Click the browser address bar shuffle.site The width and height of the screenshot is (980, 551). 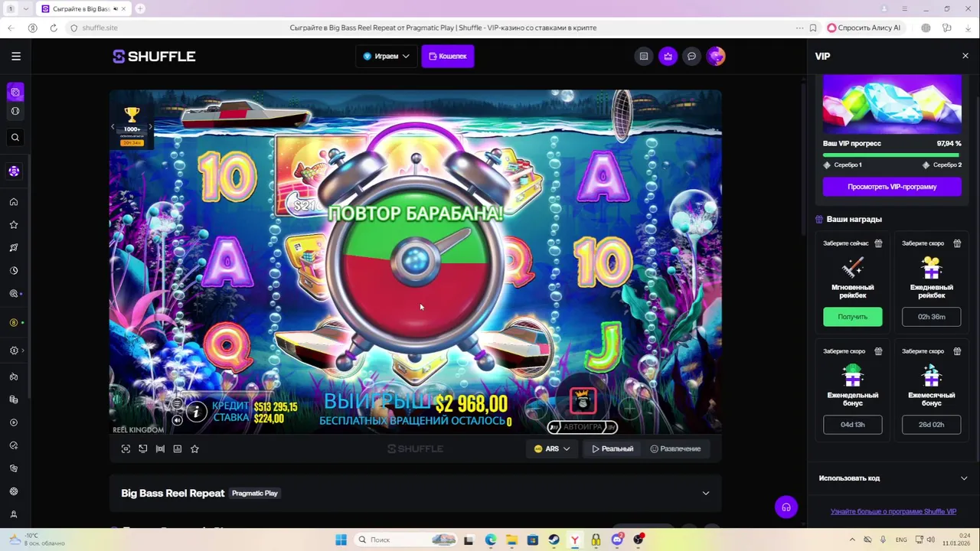click(100, 28)
